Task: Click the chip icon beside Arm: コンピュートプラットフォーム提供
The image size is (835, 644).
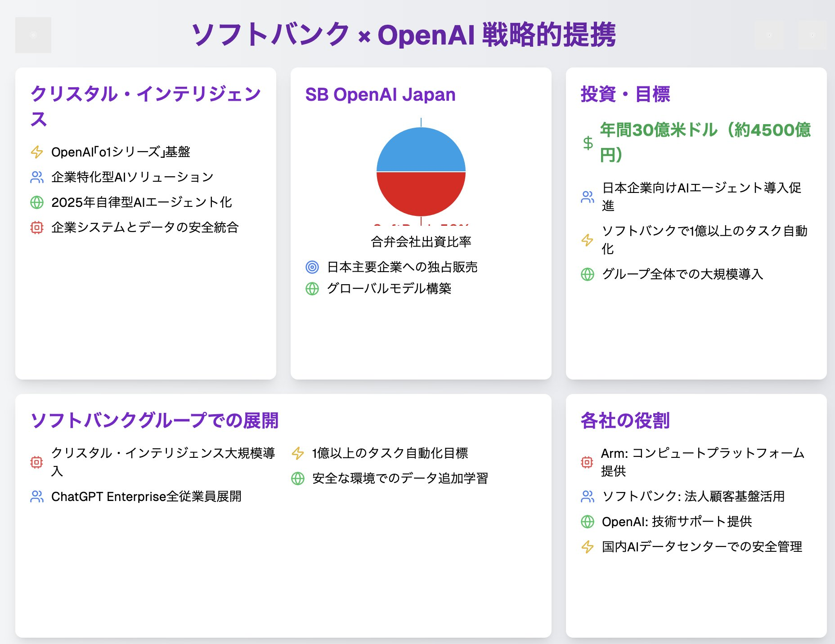Action: pos(587,461)
